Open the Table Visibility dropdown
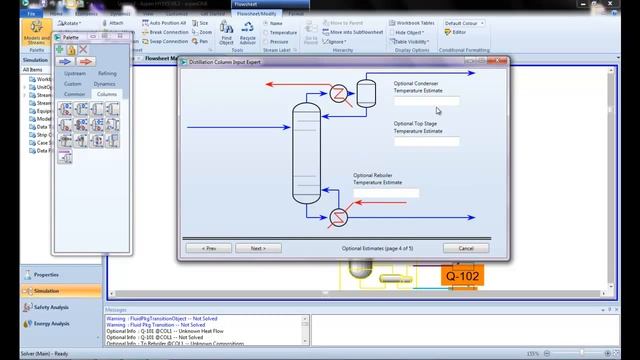This screenshot has width=640, height=360. (409, 41)
